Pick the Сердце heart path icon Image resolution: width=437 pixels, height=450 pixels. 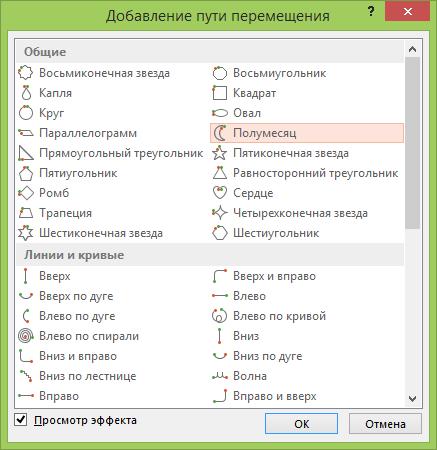pyautogui.click(x=220, y=193)
